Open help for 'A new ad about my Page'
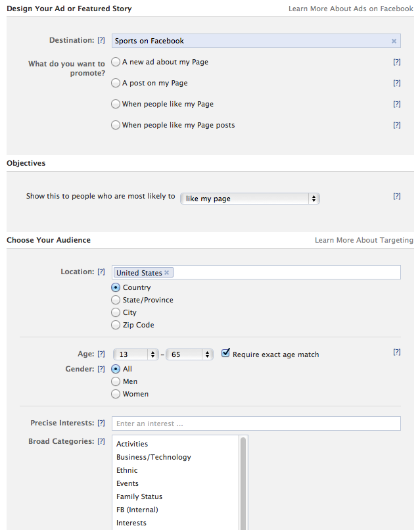Viewport: 420px width, 530px height. (x=396, y=62)
